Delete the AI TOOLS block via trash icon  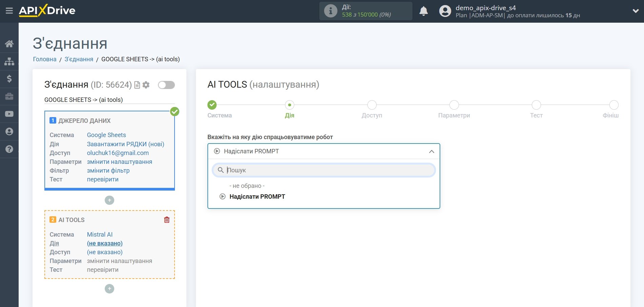pos(166,219)
